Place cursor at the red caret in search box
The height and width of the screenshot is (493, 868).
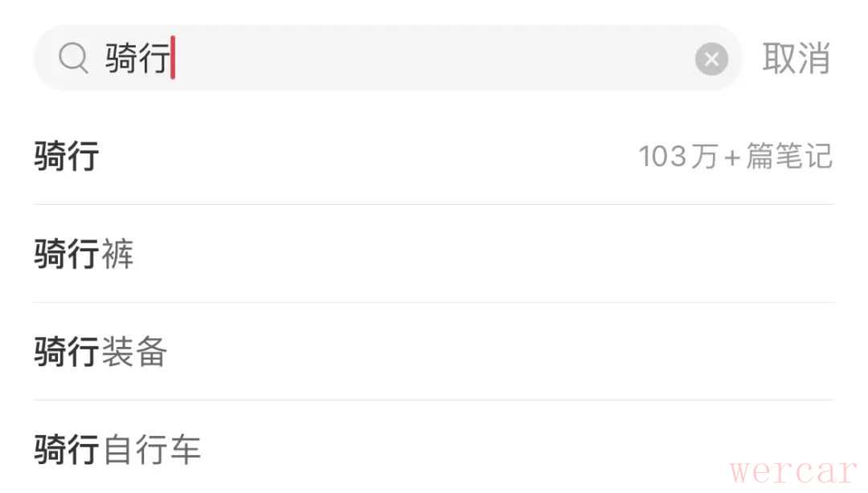(173, 59)
